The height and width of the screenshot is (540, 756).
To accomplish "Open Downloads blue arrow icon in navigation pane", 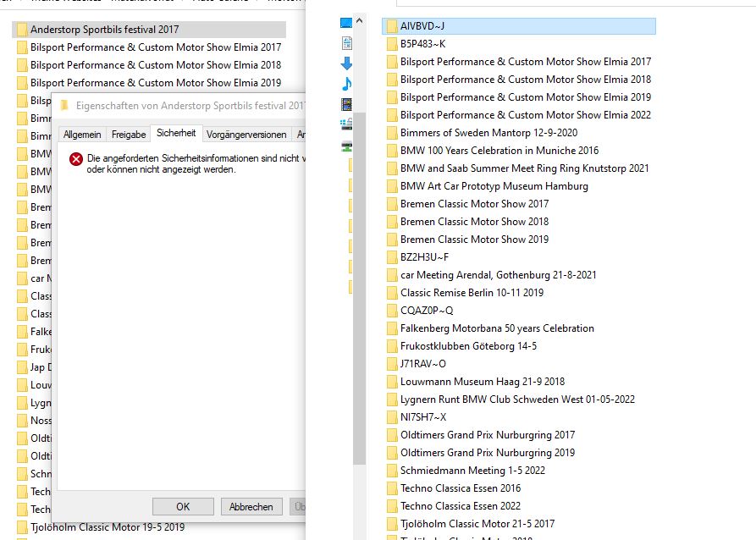I will point(346,63).
